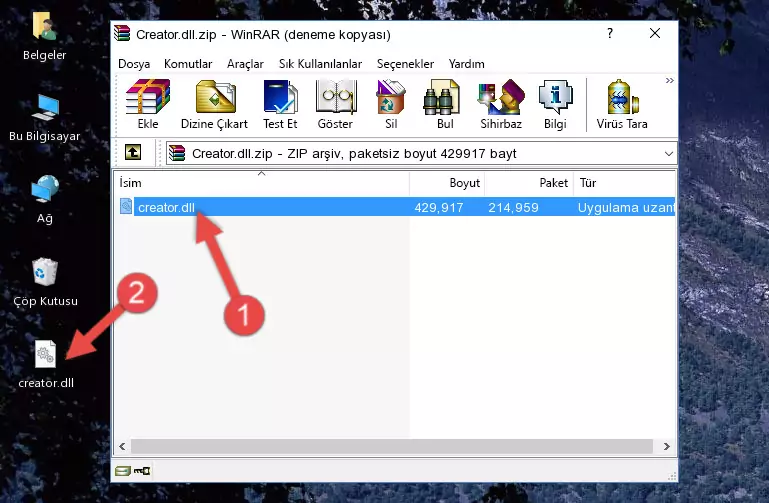This screenshot has width=769, height=503.
Task: Click the drive icon in status bar
Action: pyautogui.click(x=123, y=471)
